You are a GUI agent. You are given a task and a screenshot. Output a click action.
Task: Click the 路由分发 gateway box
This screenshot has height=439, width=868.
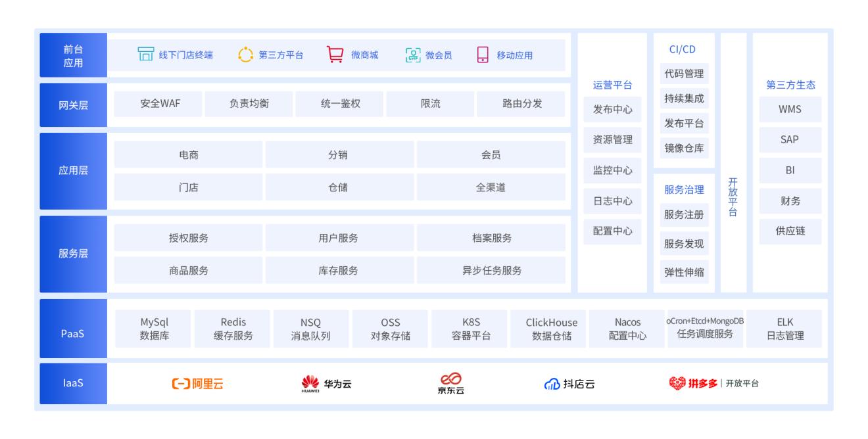point(521,104)
